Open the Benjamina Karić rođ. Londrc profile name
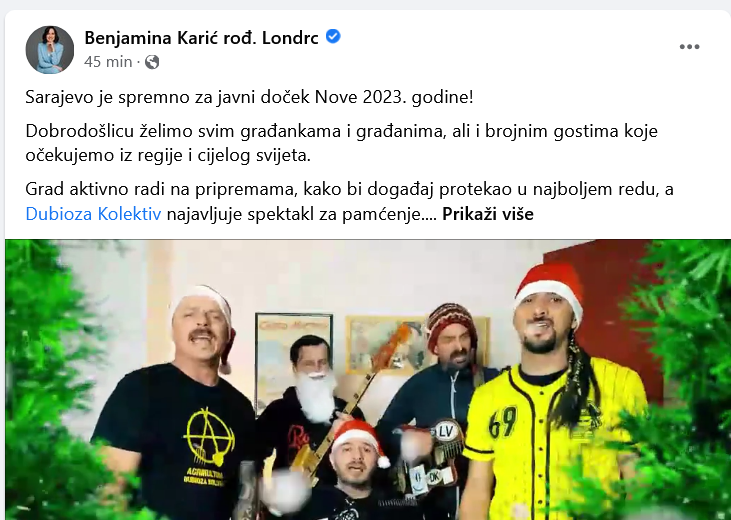Viewport: 731px width, 520px height. coord(201,38)
